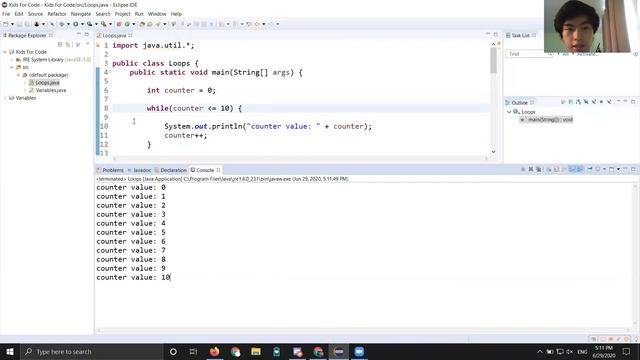
Task: Click the Open Task toolbar icon
Action: 149,24
